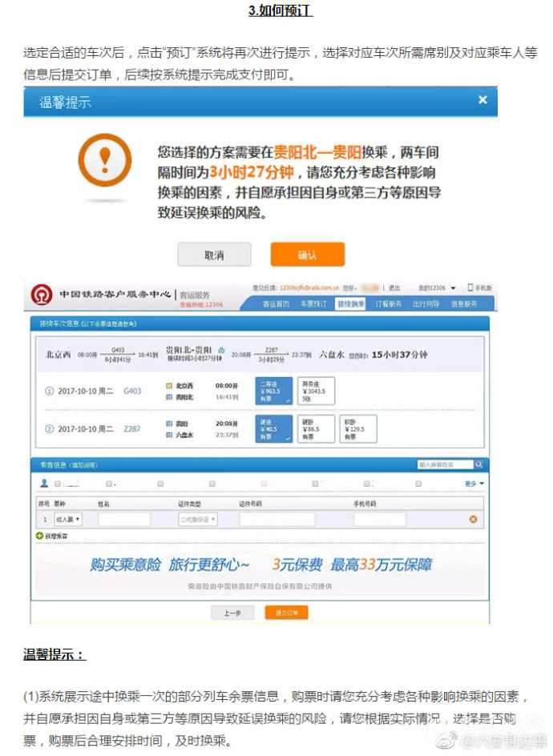The width and height of the screenshot is (553, 756).
Task: Open the 二代身份证 ID type dropdown
Action: pyautogui.click(x=197, y=520)
